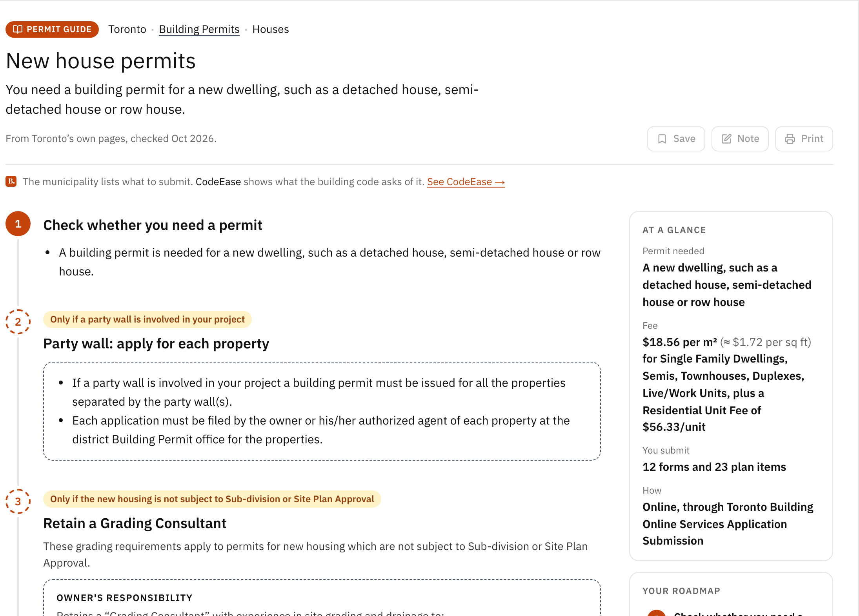Click the Permit Guide badge
The width and height of the screenshot is (859, 616).
point(52,29)
